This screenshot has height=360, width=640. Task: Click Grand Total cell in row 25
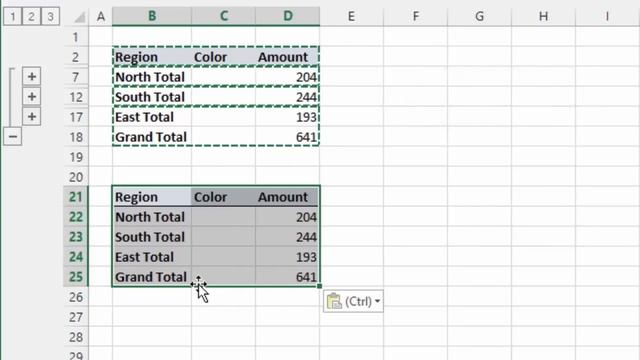pos(152,277)
